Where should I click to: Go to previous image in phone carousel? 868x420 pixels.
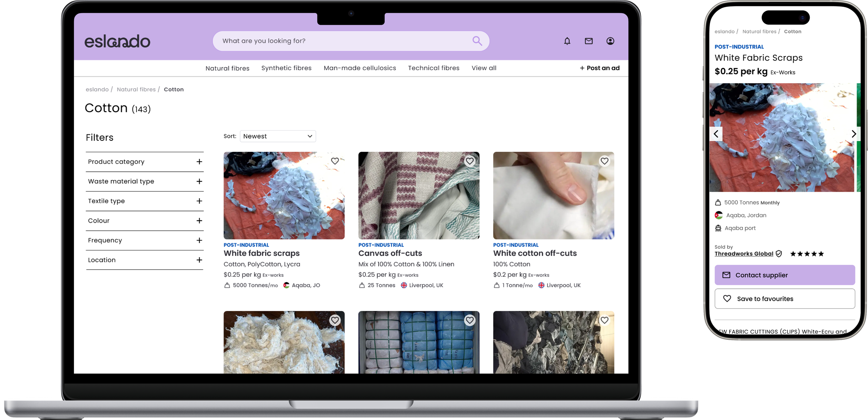pyautogui.click(x=716, y=134)
